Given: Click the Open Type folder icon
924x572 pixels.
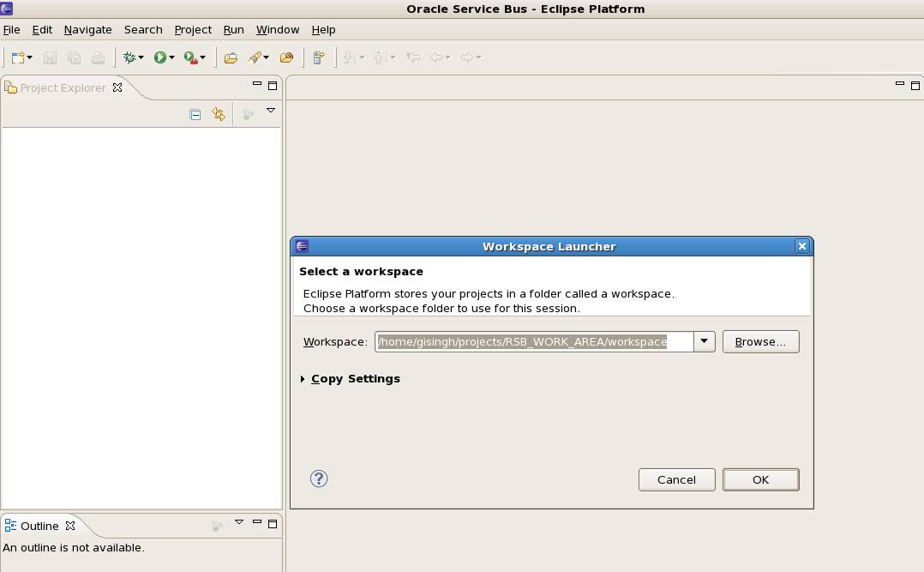Looking at the screenshot, I should (x=231, y=57).
